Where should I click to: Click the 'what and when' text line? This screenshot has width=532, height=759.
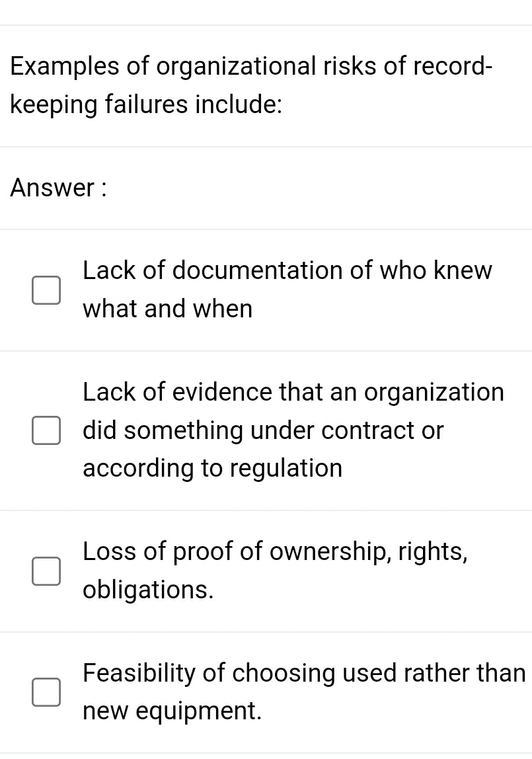[168, 309]
